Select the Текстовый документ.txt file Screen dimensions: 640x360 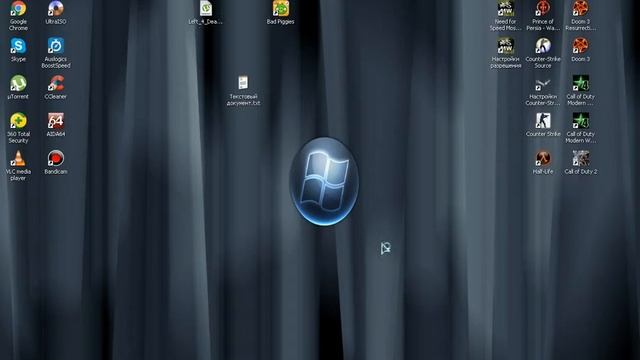243,83
